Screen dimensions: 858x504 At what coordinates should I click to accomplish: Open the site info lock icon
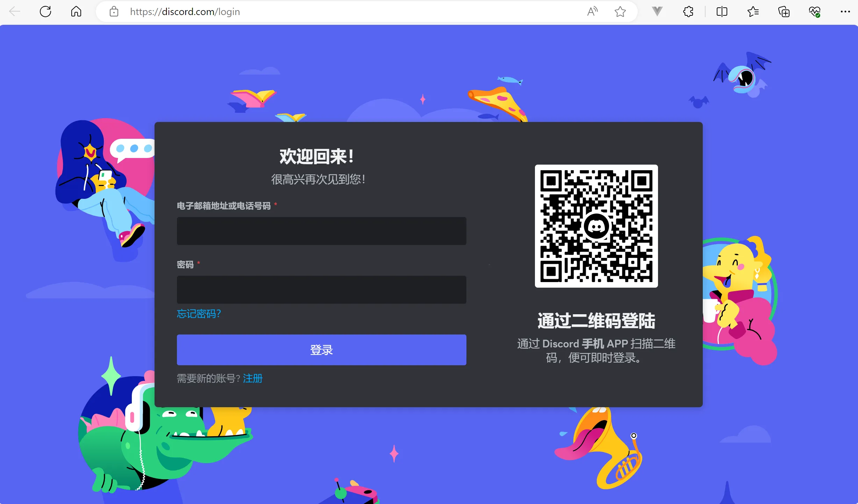tap(114, 12)
